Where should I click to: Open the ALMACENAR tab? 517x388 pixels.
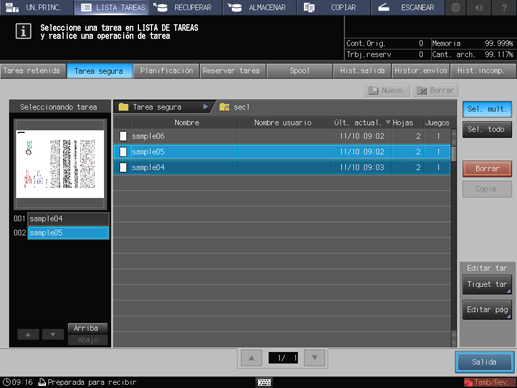(x=260, y=7)
